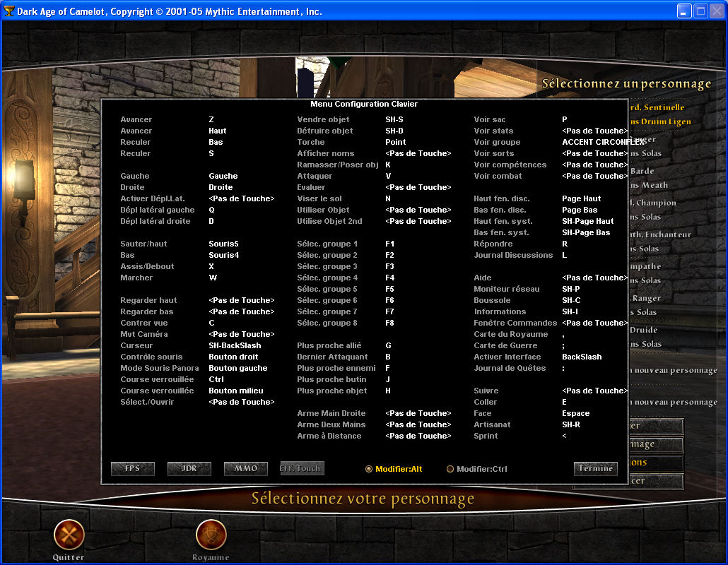Image resolution: width=728 pixels, height=565 pixels.
Task: Select the Modifier:Alt radio button
Action: [x=369, y=469]
